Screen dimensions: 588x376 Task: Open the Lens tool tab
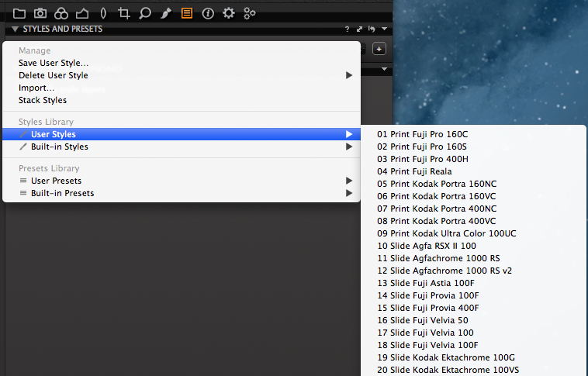tap(103, 14)
